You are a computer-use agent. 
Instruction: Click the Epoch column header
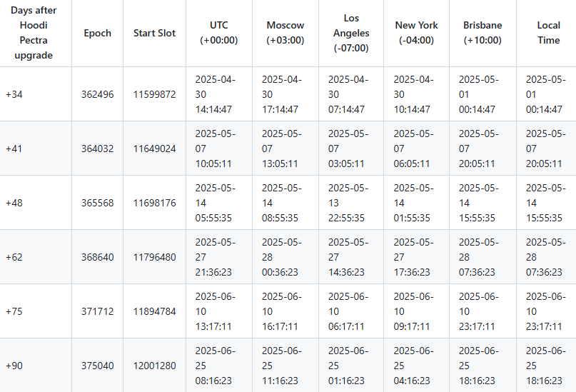coord(97,33)
